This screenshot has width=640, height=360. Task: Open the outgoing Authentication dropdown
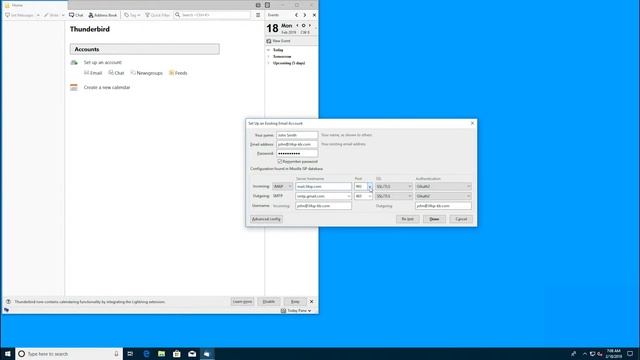pos(443,196)
